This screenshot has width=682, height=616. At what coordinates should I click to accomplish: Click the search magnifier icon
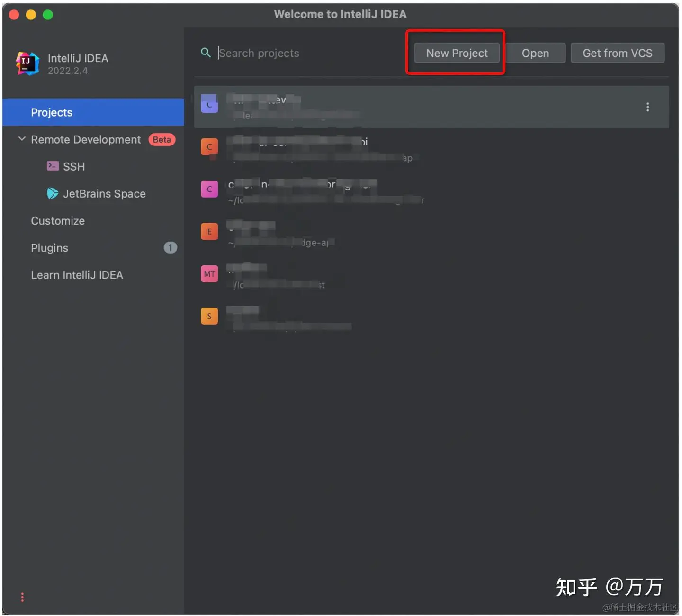click(206, 53)
